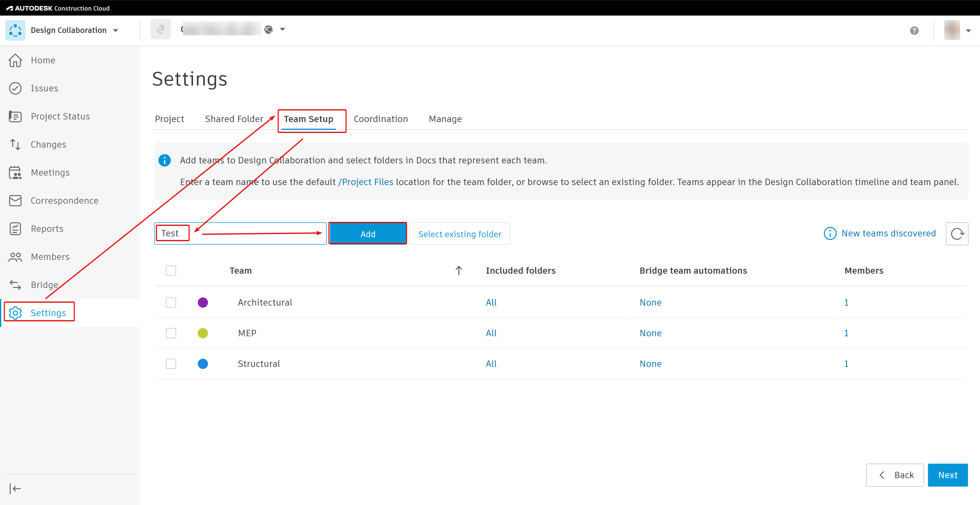Open the help question mark icon
The image size is (980, 505).
point(914,31)
